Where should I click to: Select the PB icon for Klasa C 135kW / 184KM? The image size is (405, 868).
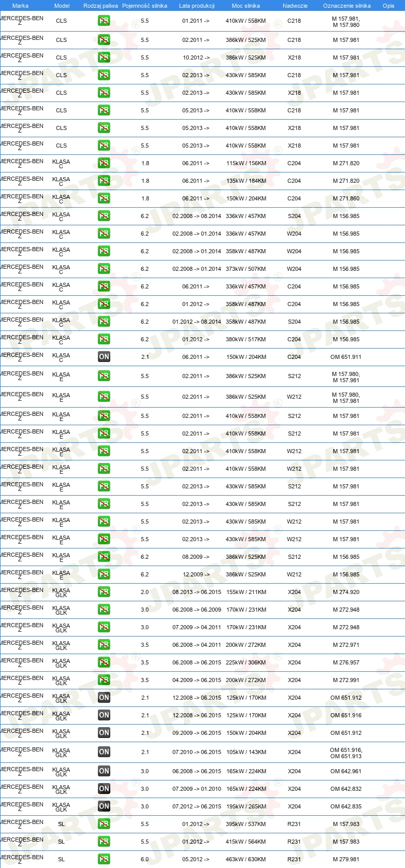104,181
